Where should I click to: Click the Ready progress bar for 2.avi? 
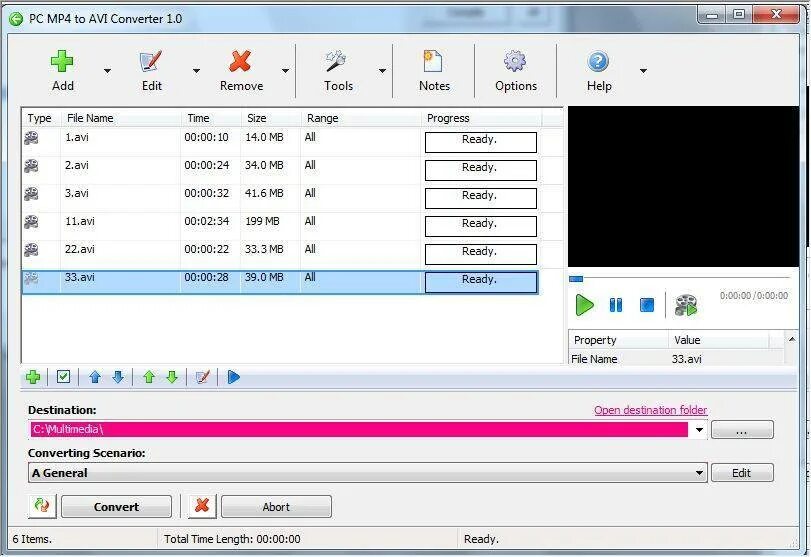point(480,170)
